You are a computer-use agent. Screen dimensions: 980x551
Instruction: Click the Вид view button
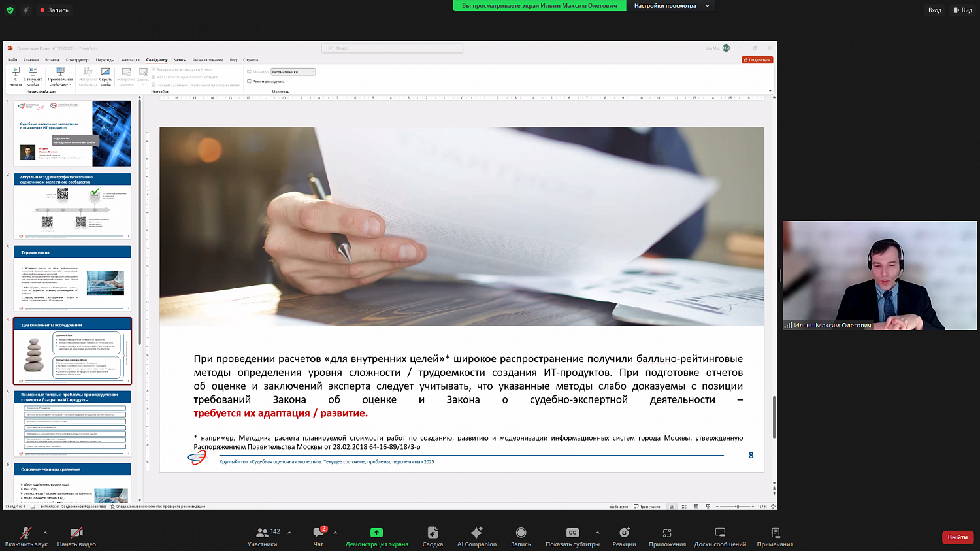pos(962,10)
